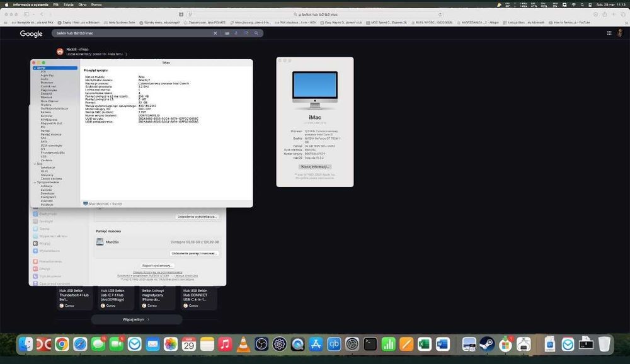Launch the Music app from the Dock
The height and width of the screenshot is (364, 630).
pos(225,344)
